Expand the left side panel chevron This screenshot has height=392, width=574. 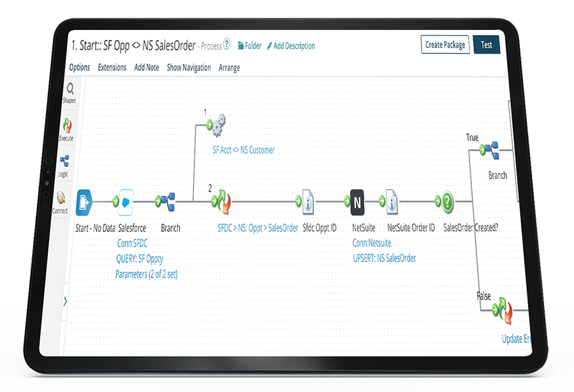pos(65,302)
